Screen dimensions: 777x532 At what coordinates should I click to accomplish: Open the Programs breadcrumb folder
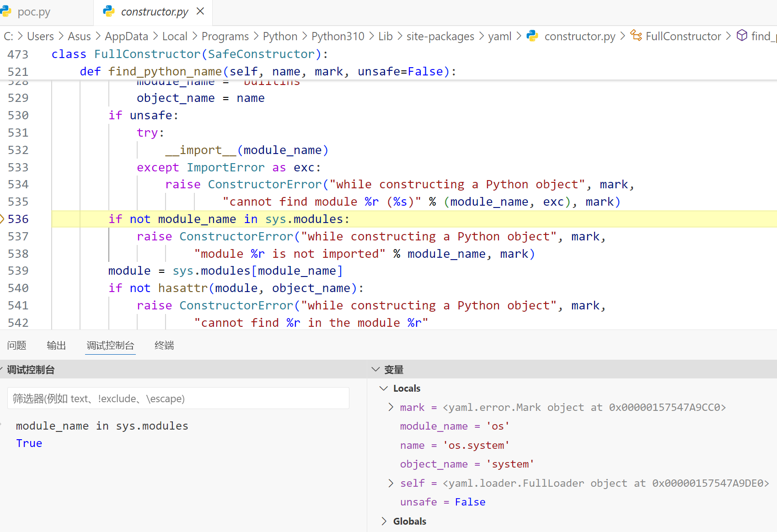[x=225, y=36]
